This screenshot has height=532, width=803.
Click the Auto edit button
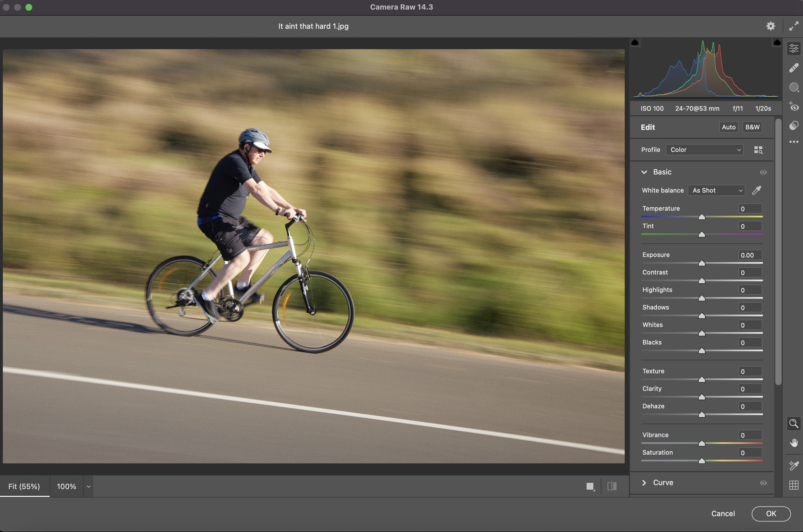pyautogui.click(x=728, y=127)
